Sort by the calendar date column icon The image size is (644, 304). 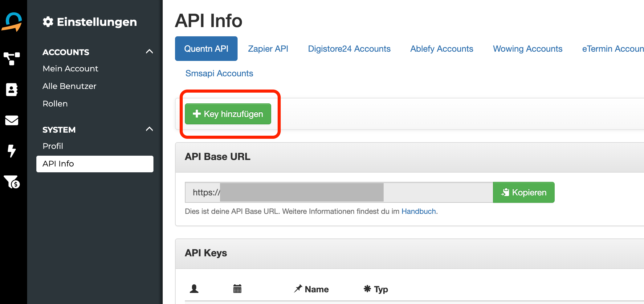click(x=237, y=289)
